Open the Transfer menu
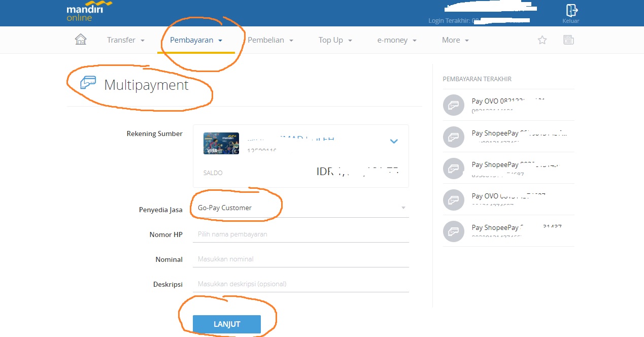 point(125,40)
